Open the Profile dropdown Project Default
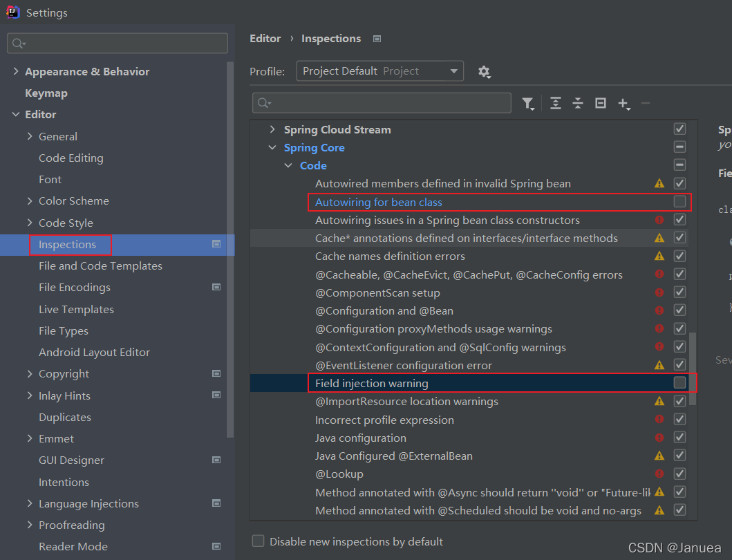Viewport: 732px width, 560px height. click(380, 71)
